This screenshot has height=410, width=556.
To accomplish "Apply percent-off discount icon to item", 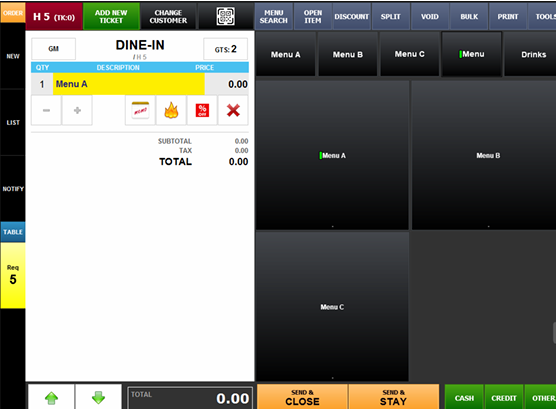I will coord(202,110).
